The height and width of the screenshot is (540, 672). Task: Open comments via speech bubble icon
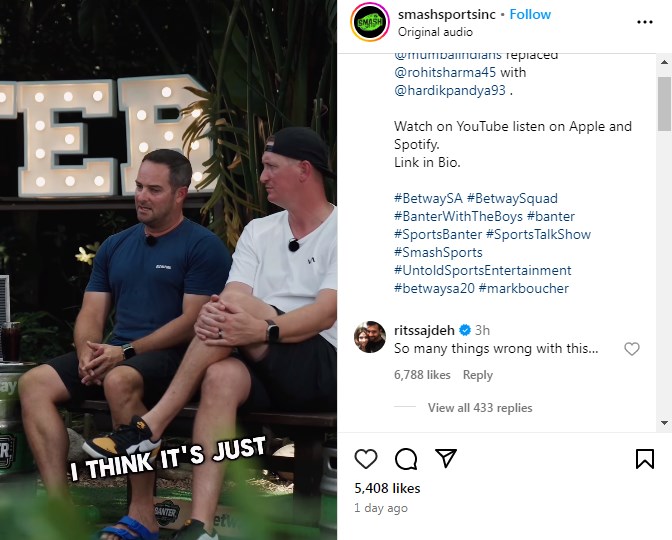406,459
